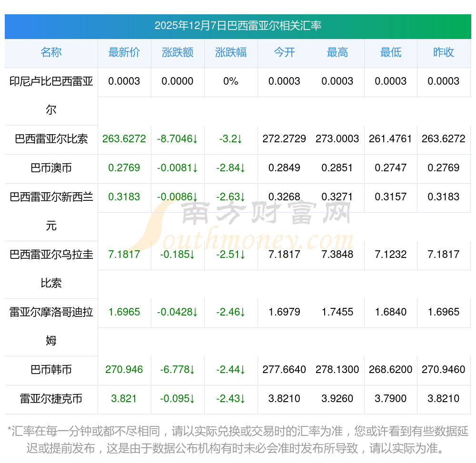Click the high value 1.7455

coord(337,312)
